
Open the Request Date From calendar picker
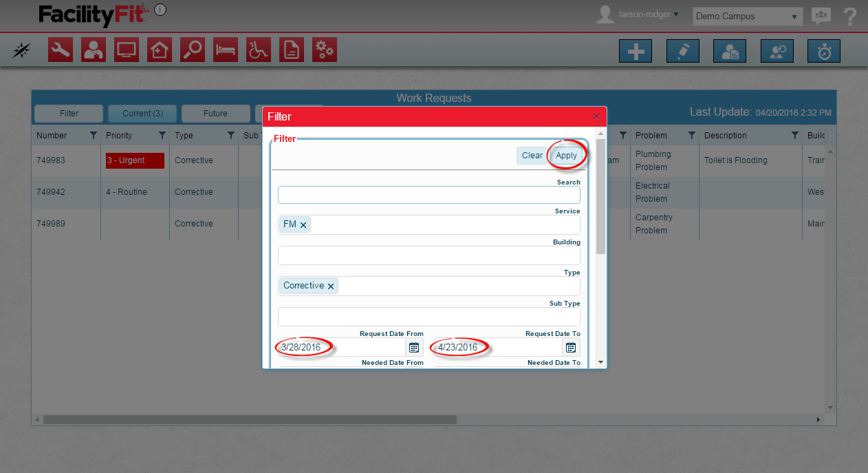414,347
